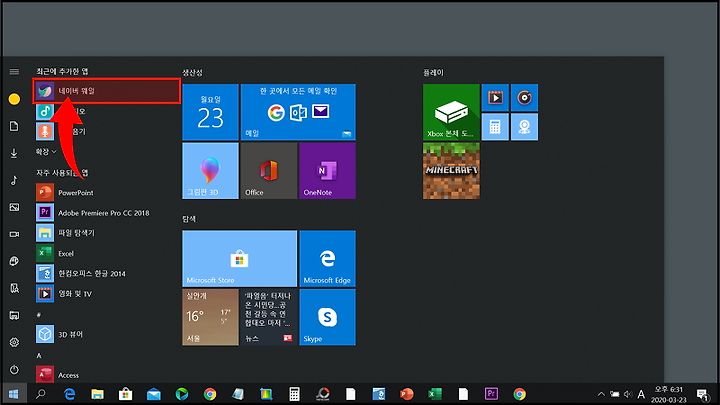This screenshot has width=720, height=405.
Task: Open the Naver Whale (네이버 웨일) app
Action: 107,91
